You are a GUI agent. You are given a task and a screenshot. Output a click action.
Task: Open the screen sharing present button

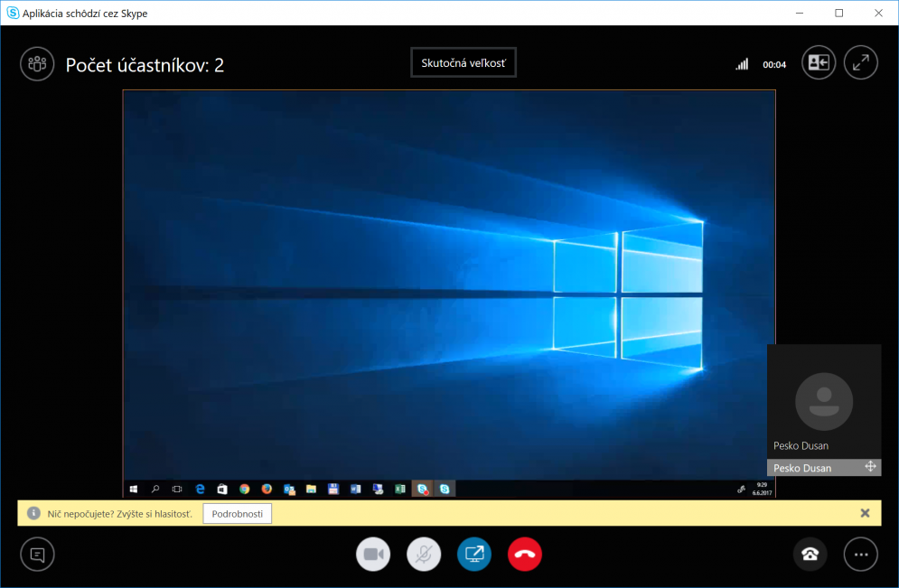(x=474, y=555)
